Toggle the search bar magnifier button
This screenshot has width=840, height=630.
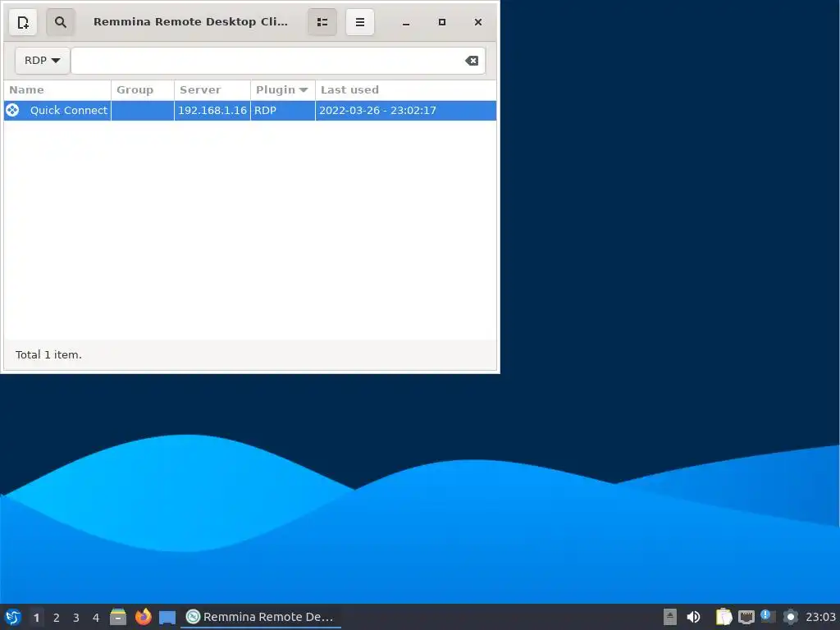[61, 22]
